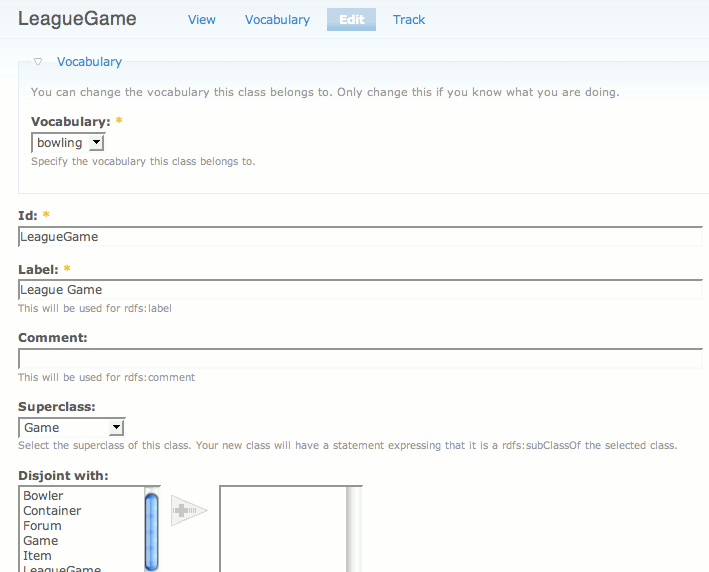This screenshot has width=709, height=572.
Task: Click the Vocabulary fieldset title link
Action: pyautogui.click(x=89, y=62)
